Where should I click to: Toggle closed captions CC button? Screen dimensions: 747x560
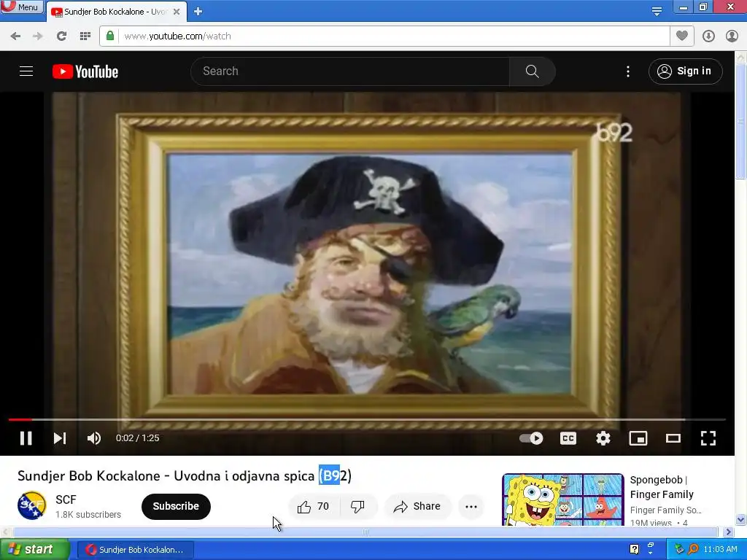(568, 438)
